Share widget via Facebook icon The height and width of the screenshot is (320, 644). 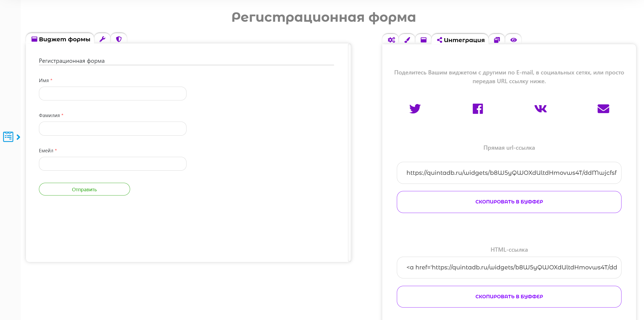[x=478, y=109]
